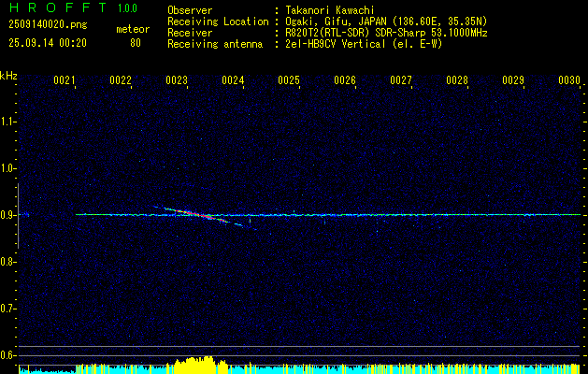This screenshot has height=374, width=588.
Task: Click the meteor label
Action: click(x=133, y=29)
